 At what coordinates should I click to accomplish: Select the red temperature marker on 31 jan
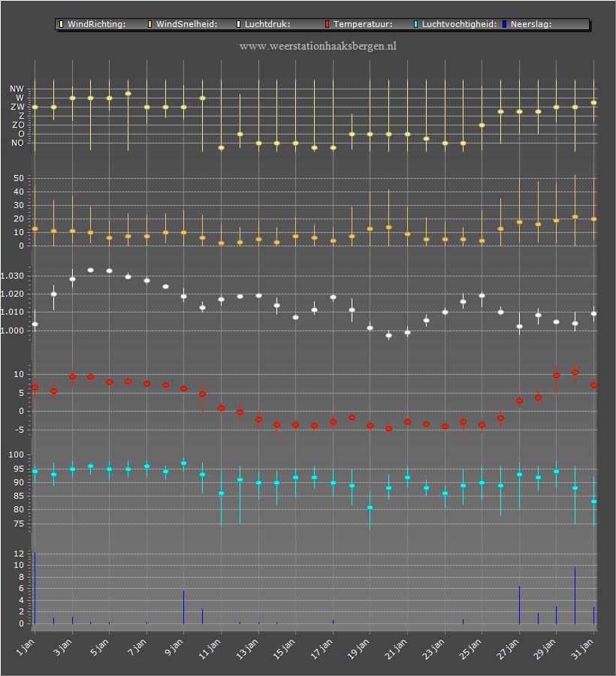593,385
